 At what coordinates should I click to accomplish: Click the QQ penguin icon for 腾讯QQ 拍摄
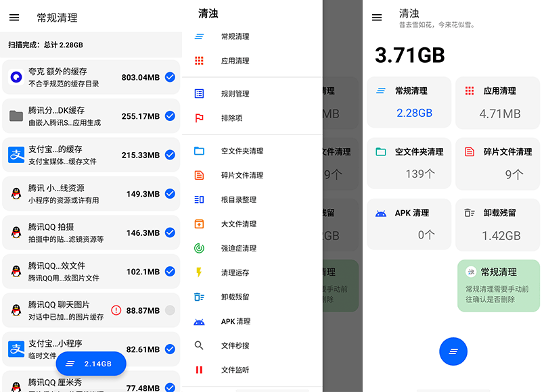pos(16,232)
